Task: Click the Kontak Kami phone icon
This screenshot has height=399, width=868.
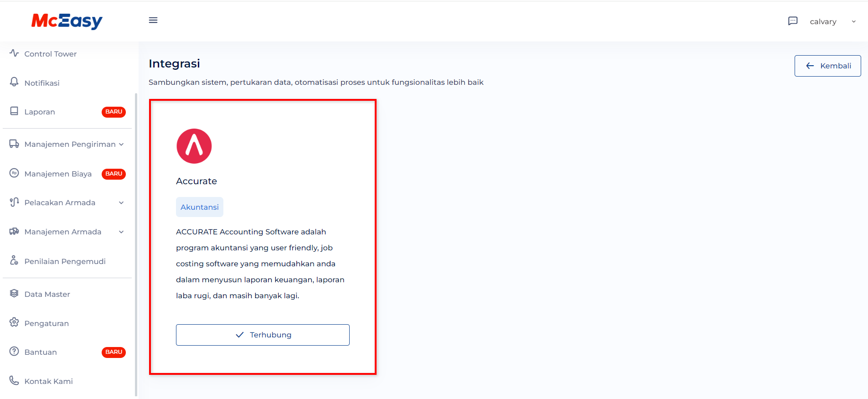Action: tap(14, 380)
